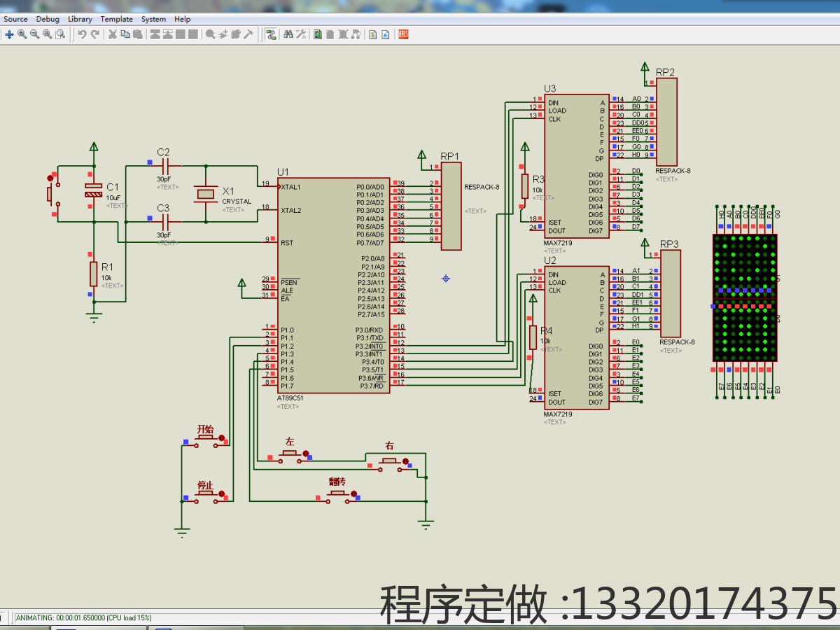This screenshot has height=630, width=840.
Task: Click the Undo toolbar icon
Action: tap(82, 34)
